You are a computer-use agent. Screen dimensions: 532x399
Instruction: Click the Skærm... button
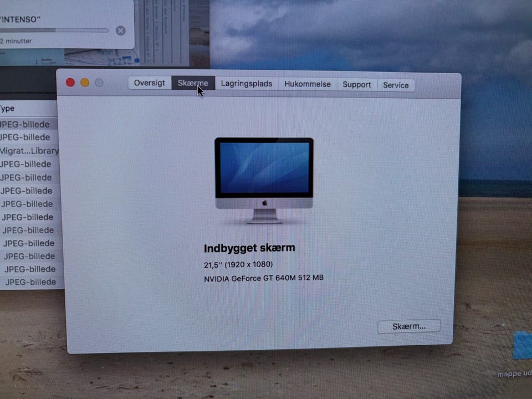tap(409, 326)
